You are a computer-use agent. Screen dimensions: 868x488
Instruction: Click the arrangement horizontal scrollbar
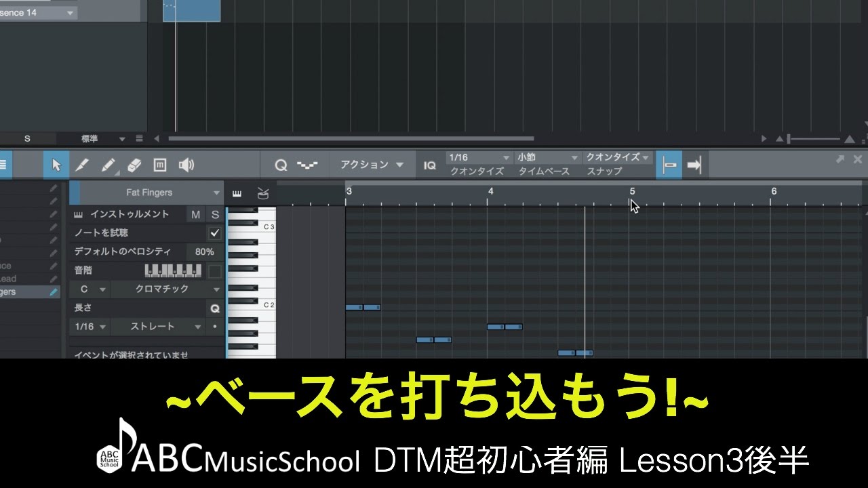point(351,138)
